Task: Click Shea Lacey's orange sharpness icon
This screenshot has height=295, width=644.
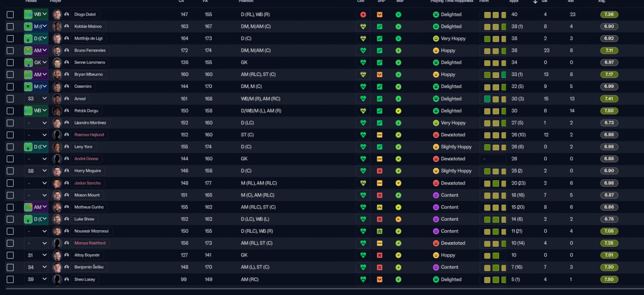Action: tap(380, 279)
